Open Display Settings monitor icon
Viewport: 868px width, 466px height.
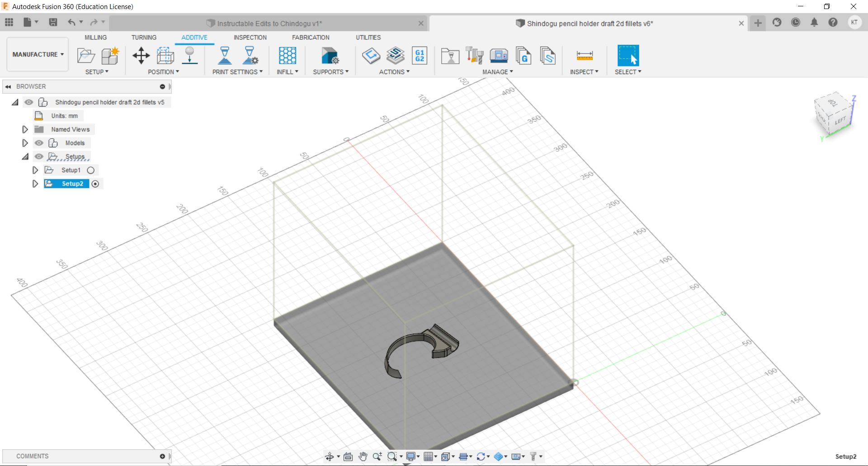point(411,457)
